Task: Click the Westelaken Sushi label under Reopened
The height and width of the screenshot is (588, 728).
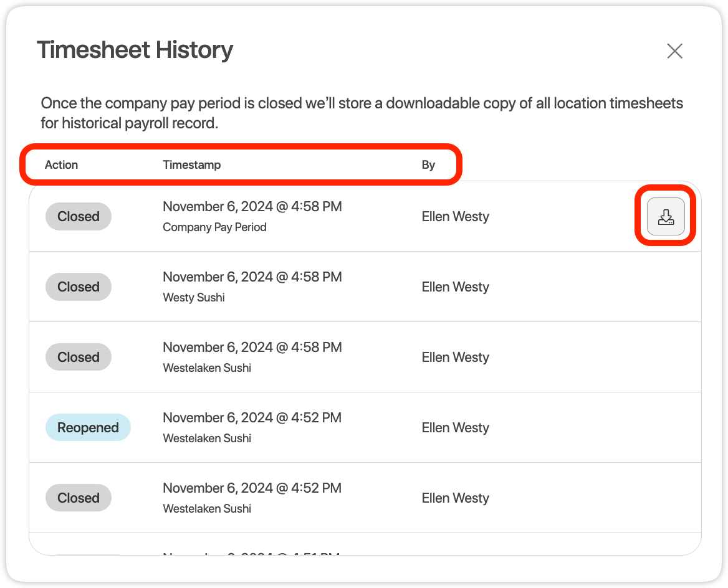Action: pos(207,439)
